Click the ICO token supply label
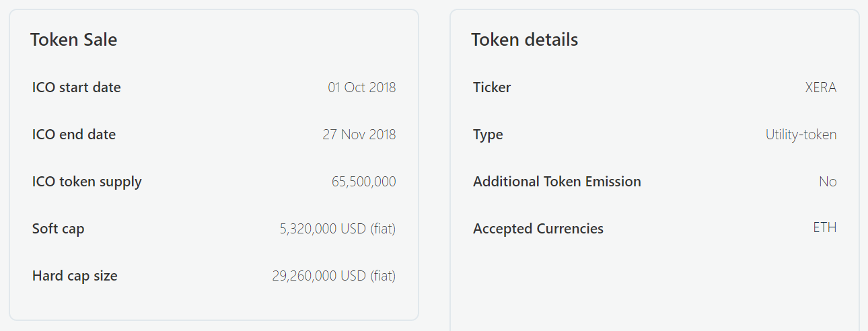 tap(87, 182)
